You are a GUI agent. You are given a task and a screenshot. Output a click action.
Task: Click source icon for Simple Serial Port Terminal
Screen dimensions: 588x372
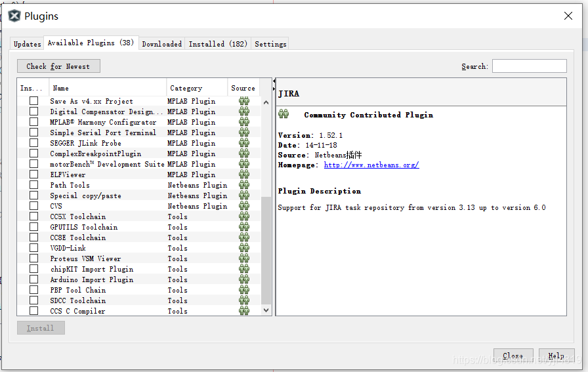point(244,133)
